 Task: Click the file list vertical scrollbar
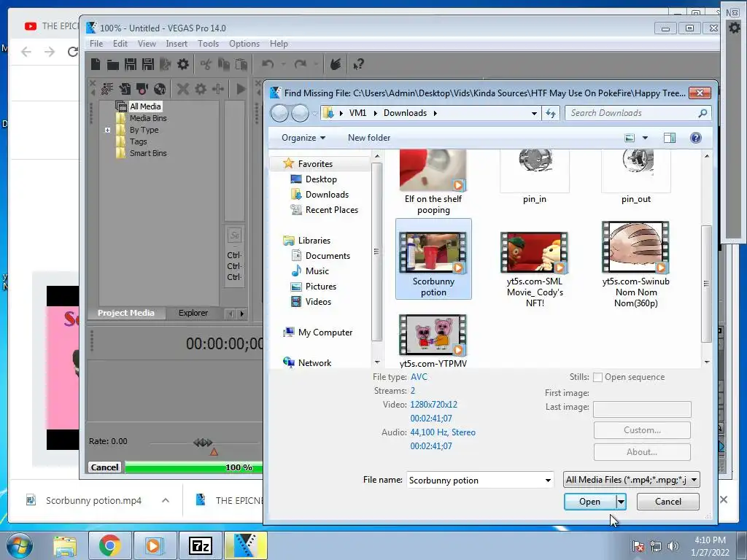tap(706, 284)
